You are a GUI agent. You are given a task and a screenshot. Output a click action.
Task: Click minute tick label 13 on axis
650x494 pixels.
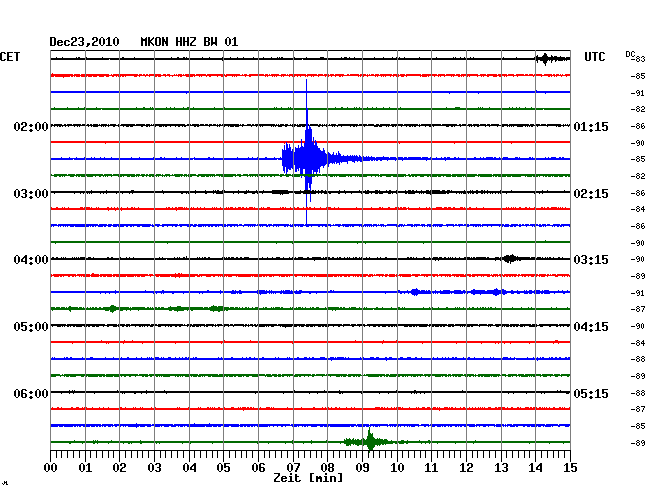pyautogui.click(x=501, y=468)
